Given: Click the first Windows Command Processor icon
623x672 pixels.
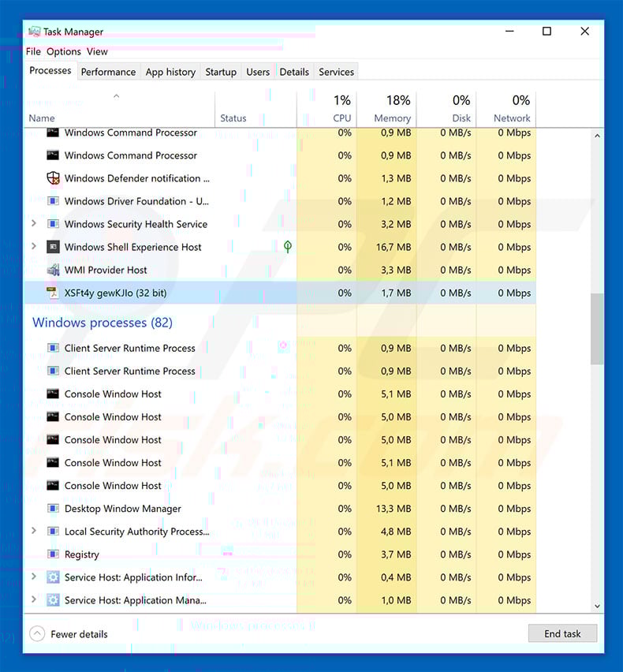Looking at the screenshot, I should [x=53, y=133].
